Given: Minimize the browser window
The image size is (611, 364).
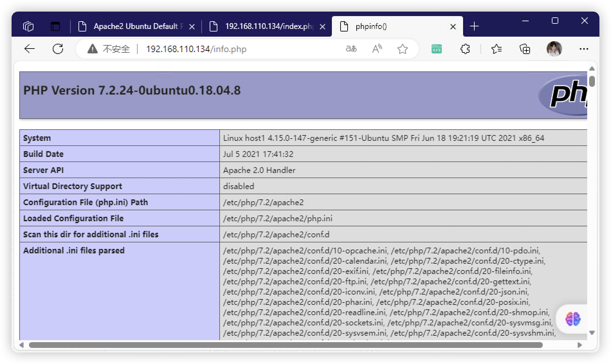Looking at the screenshot, I should tap(525, 21).
